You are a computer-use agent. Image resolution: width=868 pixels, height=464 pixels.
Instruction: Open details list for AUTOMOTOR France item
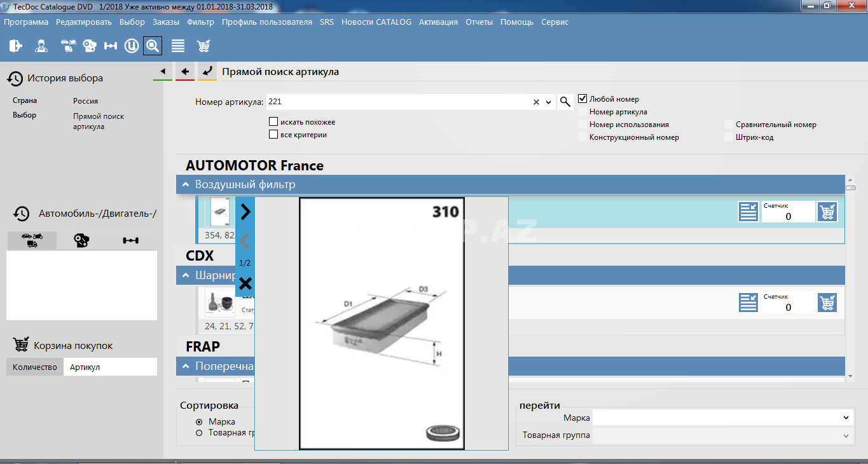click(748, 212)
